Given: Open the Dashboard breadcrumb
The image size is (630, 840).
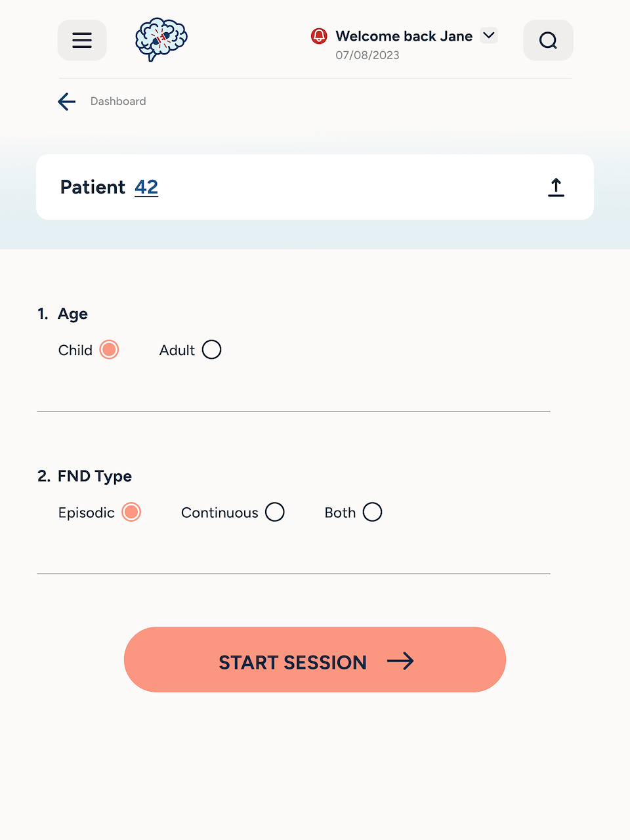Looking at the screenshot, I should (118, 102).
